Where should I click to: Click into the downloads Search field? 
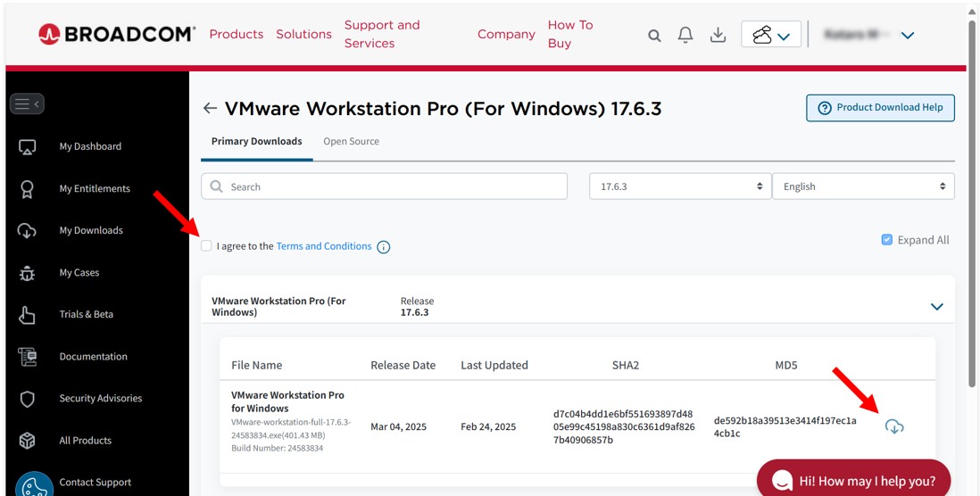[385, 186]
